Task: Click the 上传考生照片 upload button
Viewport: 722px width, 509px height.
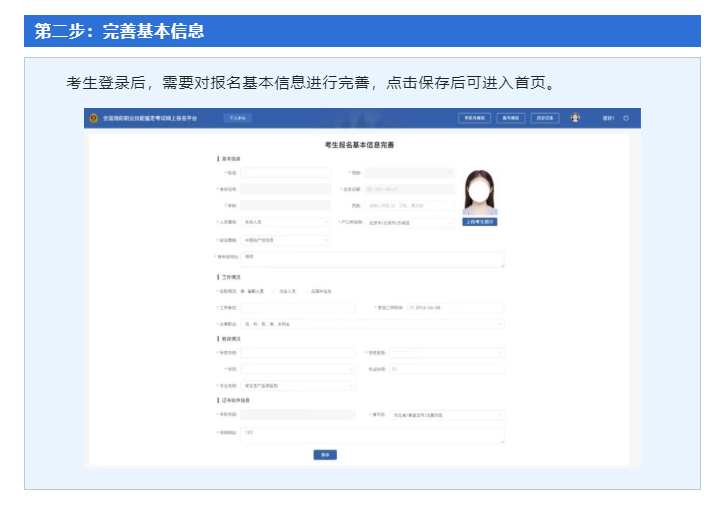Action: [479, 222]
